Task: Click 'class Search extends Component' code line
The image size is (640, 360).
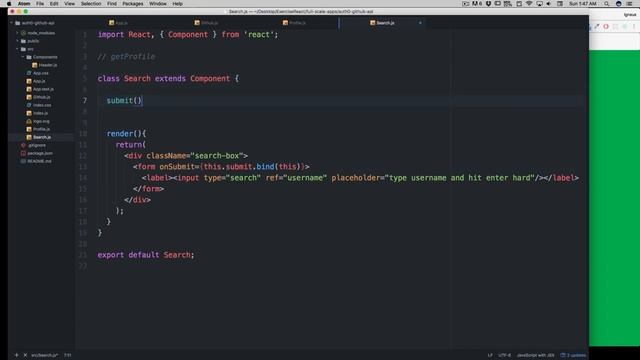Action: click(168, 78)
